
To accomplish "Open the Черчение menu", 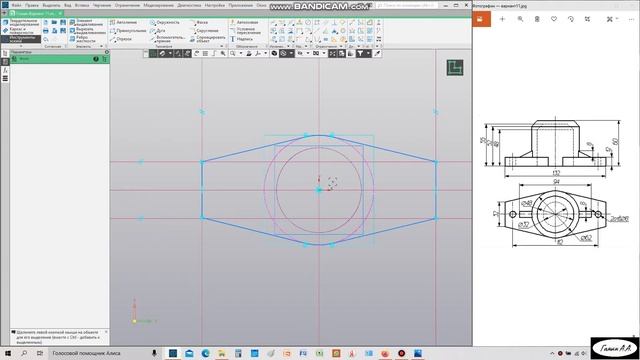I will click(x=102, y=5).
